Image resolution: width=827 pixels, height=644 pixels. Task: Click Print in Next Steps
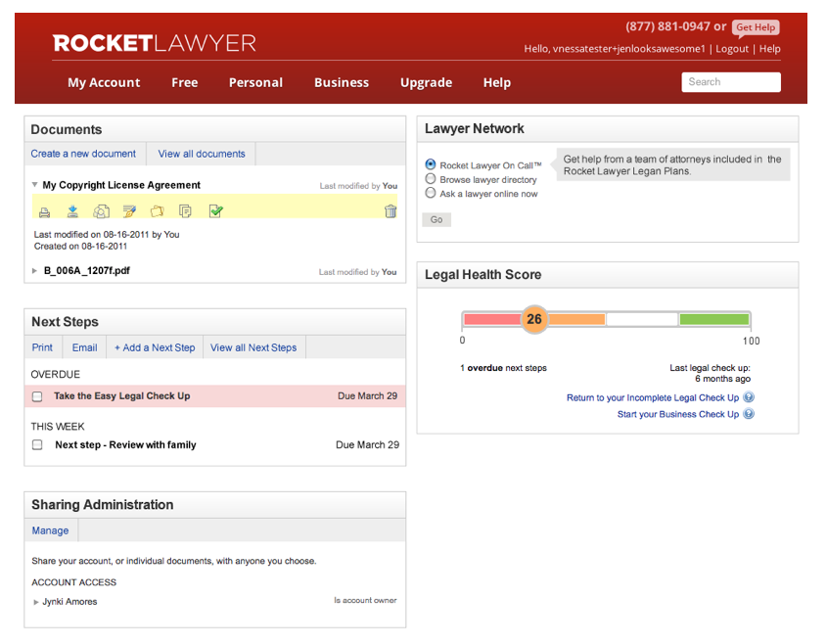(42, 347)
